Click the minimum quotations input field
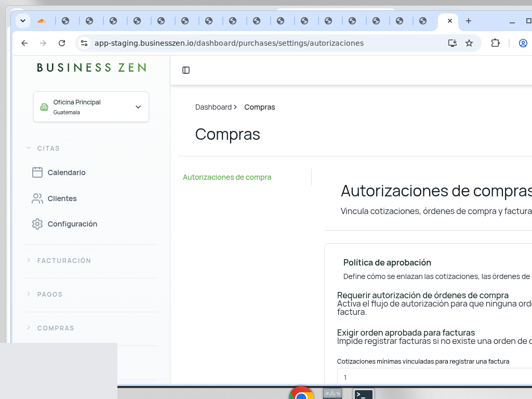This screenshot has height=399, width=532. [x=434, y=377]
